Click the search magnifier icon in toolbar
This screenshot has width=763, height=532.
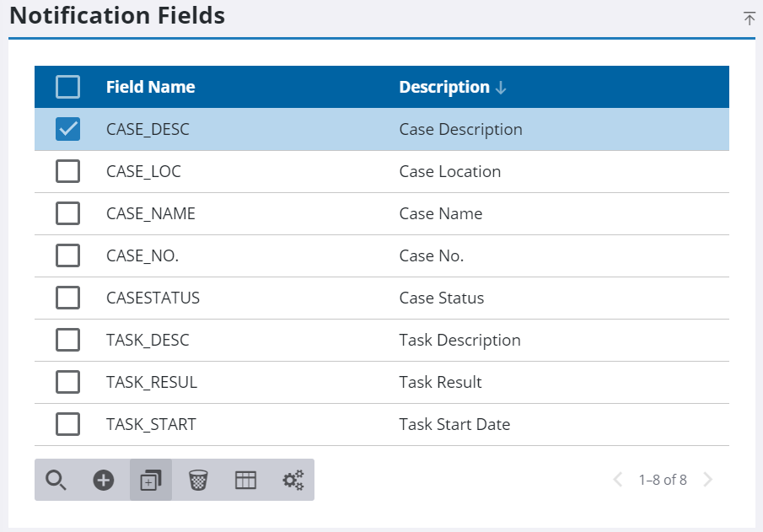(56, 481)
